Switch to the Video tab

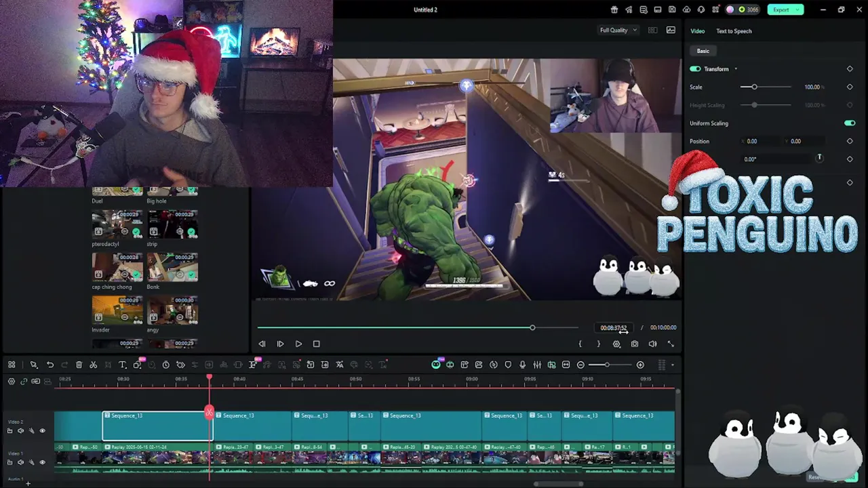(697, 31)
